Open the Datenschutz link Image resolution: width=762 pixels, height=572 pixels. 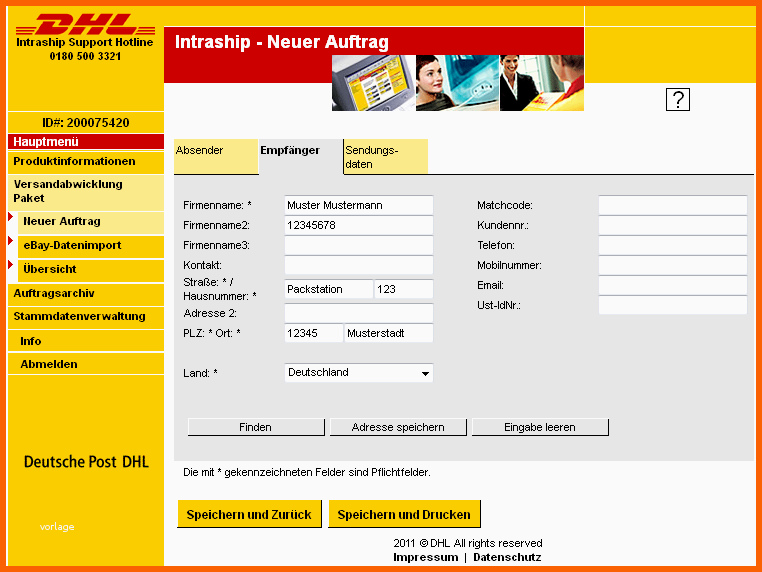click(x=507, y=557)
